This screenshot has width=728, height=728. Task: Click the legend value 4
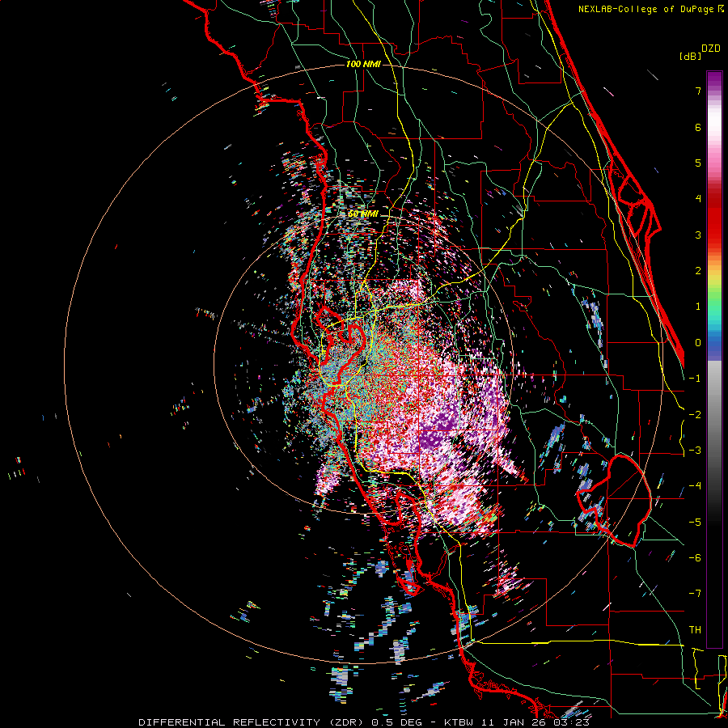coord(698,199)
